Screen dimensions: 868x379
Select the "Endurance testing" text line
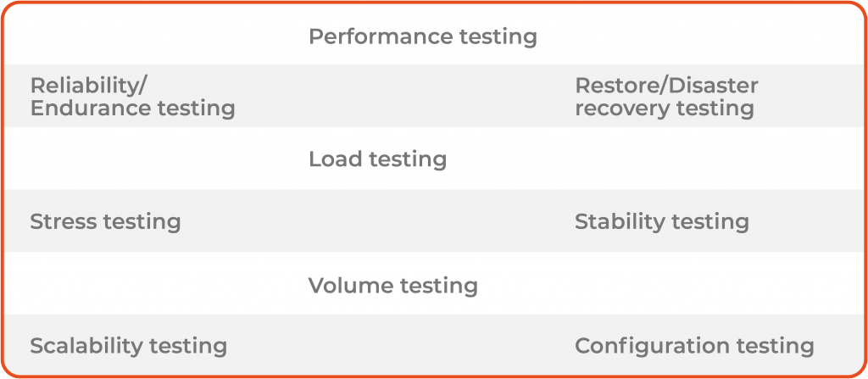click(x=132, y=108)
